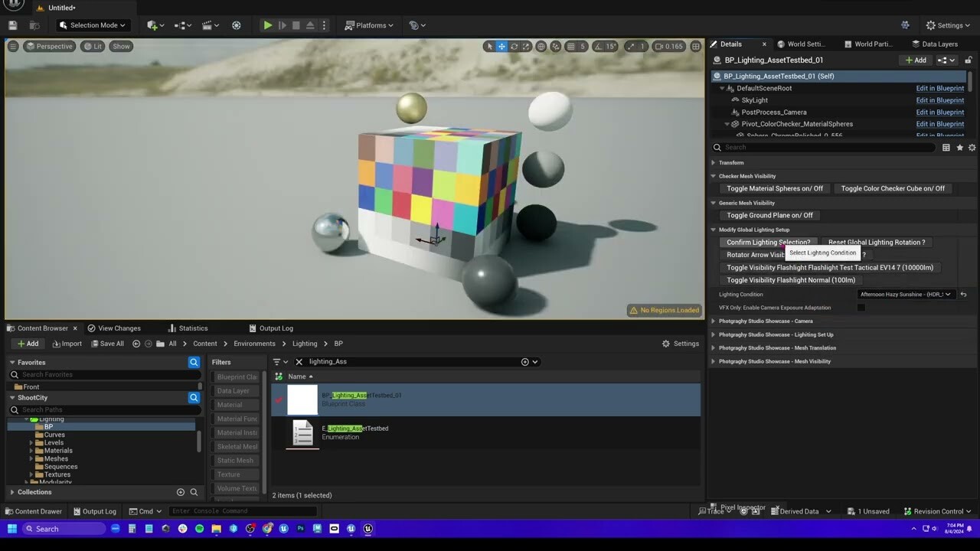Open the Lighting Condition dropdown
This screenshot has width=980, height=551.
(x=905, y=294)
